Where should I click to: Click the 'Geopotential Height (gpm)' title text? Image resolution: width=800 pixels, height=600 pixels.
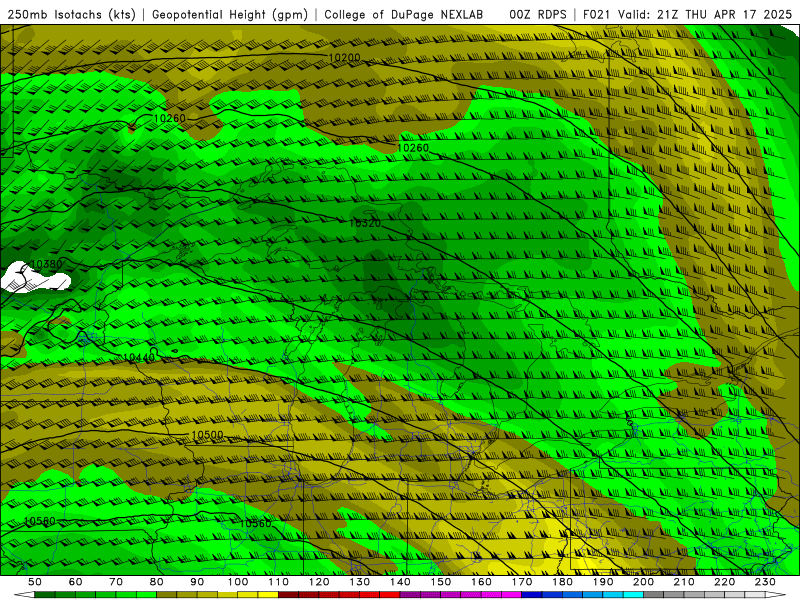pyautogui.click(x=230, y=14)
